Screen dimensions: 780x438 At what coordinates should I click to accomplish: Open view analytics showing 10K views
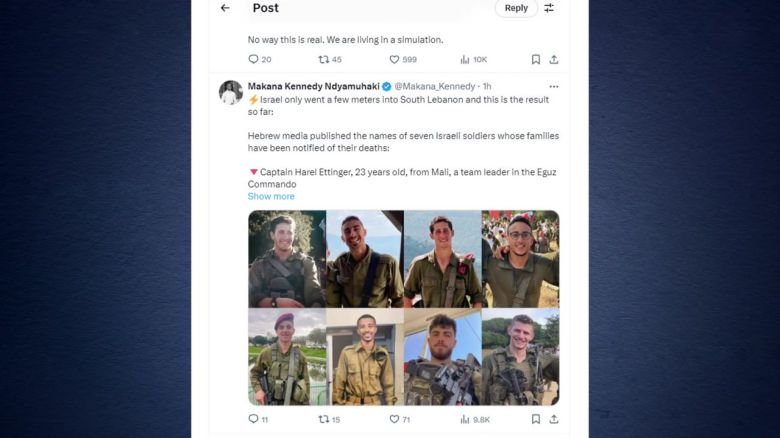(466, 60)
